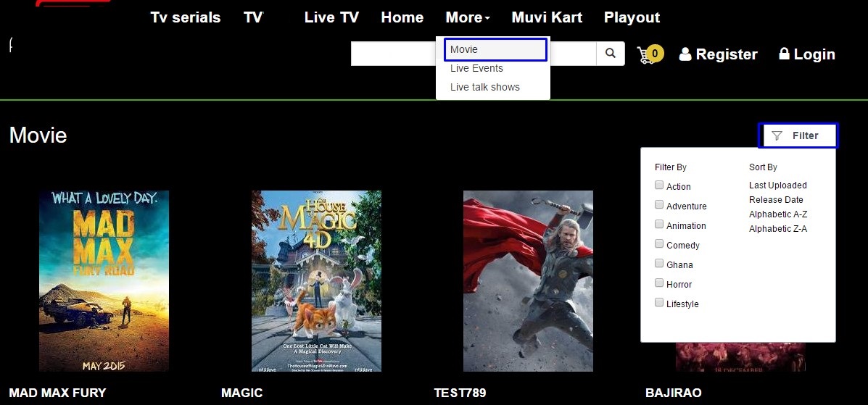Expand the More dropdown menu
868x405 pixels.
click(x=468, y=17)
